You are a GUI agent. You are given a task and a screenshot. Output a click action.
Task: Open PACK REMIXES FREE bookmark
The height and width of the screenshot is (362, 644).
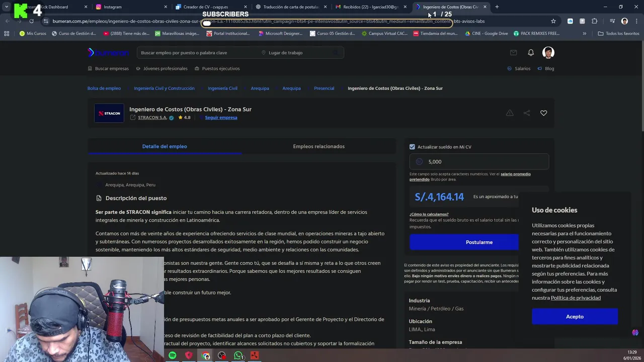[x=536, y=34]
